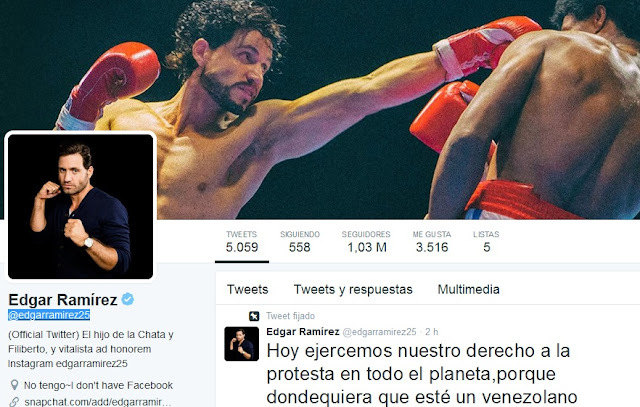Open the Siguiendo 558 list
This screenshot has width=640, height=407.
[x=300, y=241]
